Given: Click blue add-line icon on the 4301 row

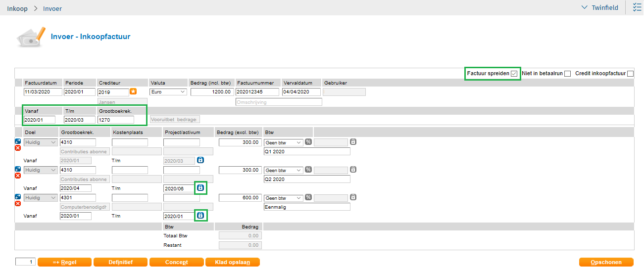Looking at the screenshot, I should click(18, 196).
